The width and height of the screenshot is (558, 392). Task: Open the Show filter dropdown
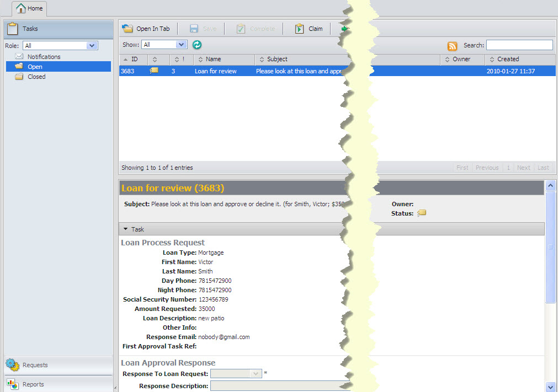(181, 45)
